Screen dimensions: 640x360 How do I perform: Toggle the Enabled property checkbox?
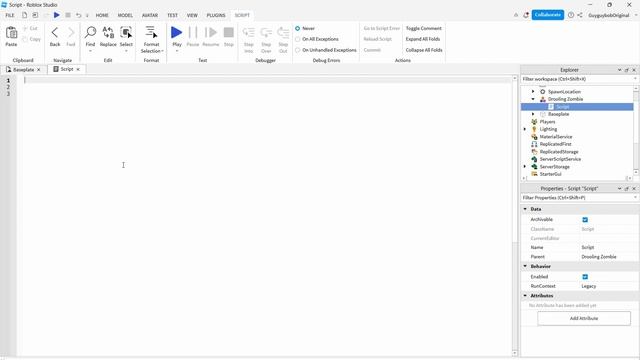click(x=585, y=277)
